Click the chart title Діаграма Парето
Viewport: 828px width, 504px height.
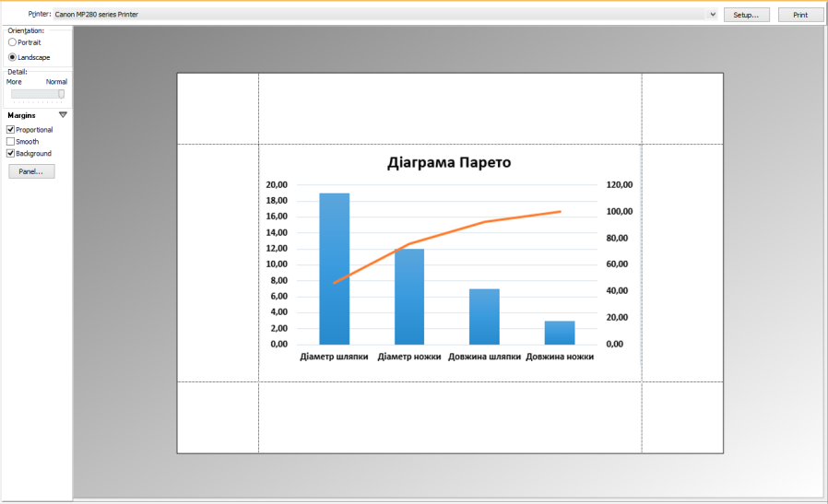click(449, 162)
